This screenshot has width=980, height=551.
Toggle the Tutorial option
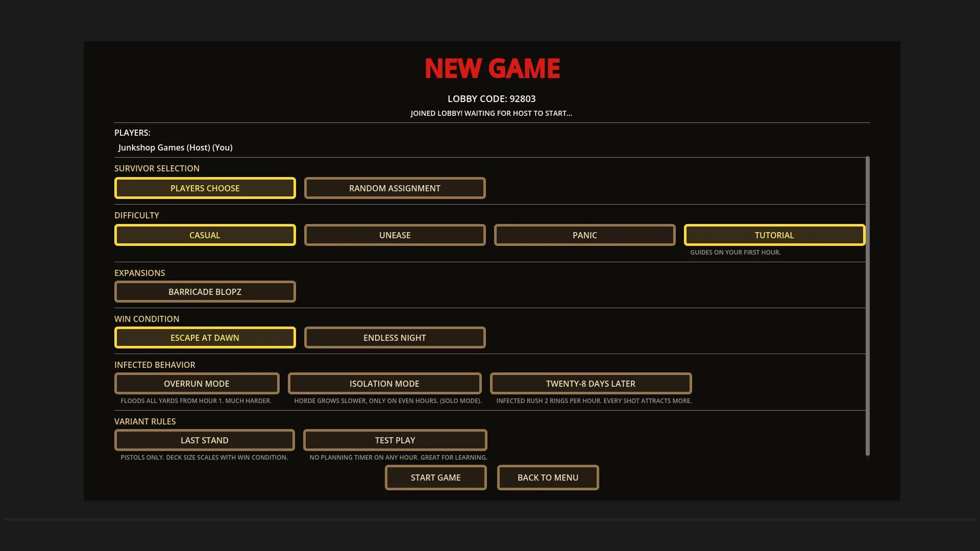(774, 235)
